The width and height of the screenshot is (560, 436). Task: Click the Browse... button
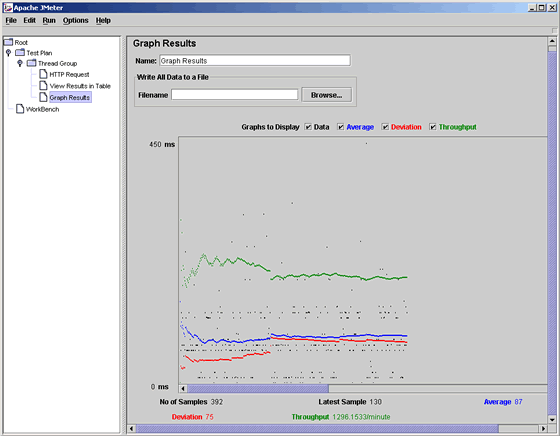(x=326, y=95)
